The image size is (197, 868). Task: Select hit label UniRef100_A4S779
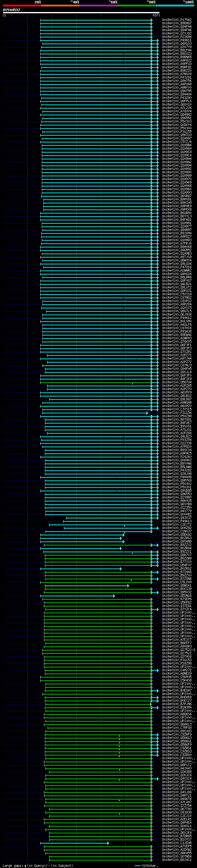(x=176, y=511)
